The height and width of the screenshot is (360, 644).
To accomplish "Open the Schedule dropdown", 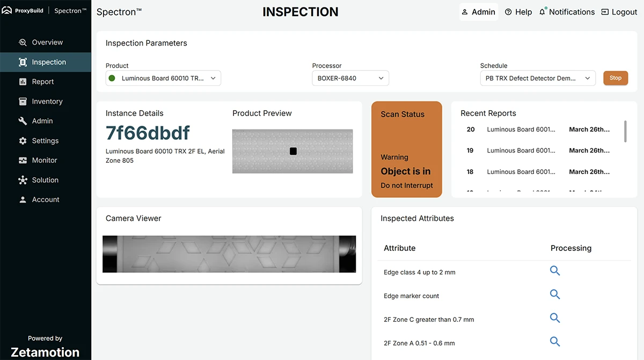I will [x=537, y=78].
